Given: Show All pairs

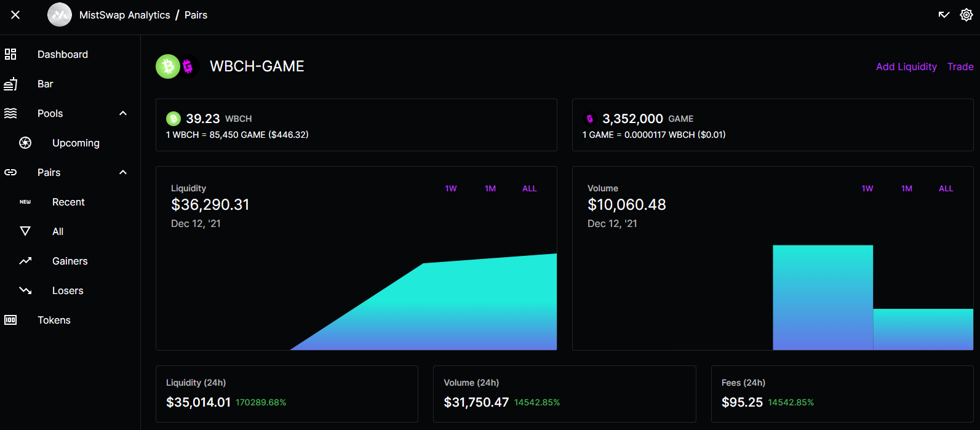Looking at the screenshot, I should tap(58, 231).
